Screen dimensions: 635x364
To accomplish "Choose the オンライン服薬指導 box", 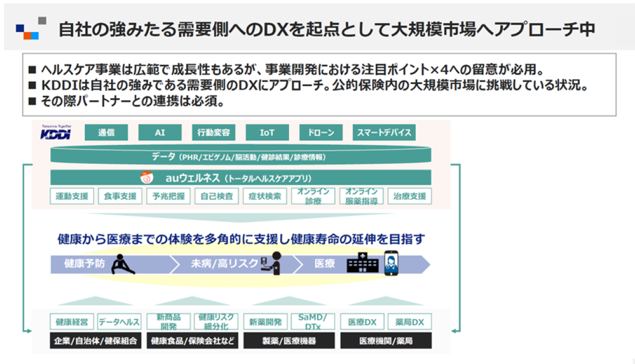I will [x=361, y=196].
